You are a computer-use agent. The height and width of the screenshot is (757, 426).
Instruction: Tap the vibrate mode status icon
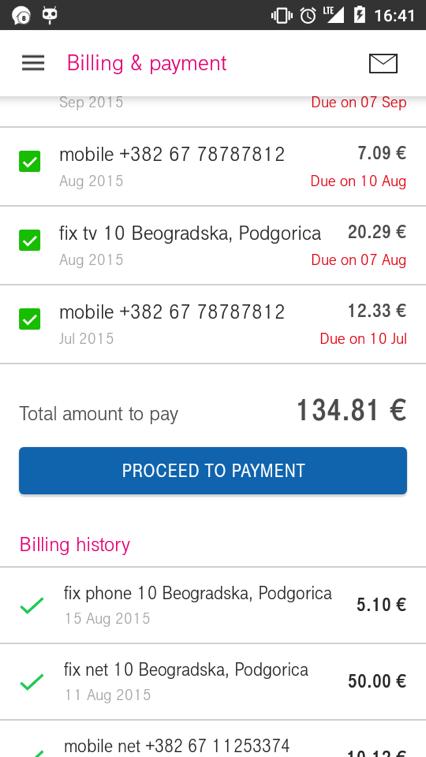(282, 15)
